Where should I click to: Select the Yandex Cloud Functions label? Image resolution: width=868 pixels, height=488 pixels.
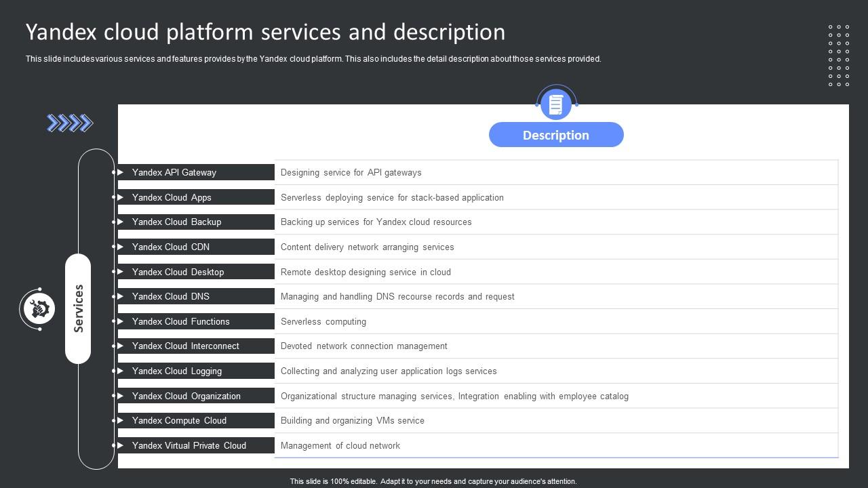[x=181, y=321]
